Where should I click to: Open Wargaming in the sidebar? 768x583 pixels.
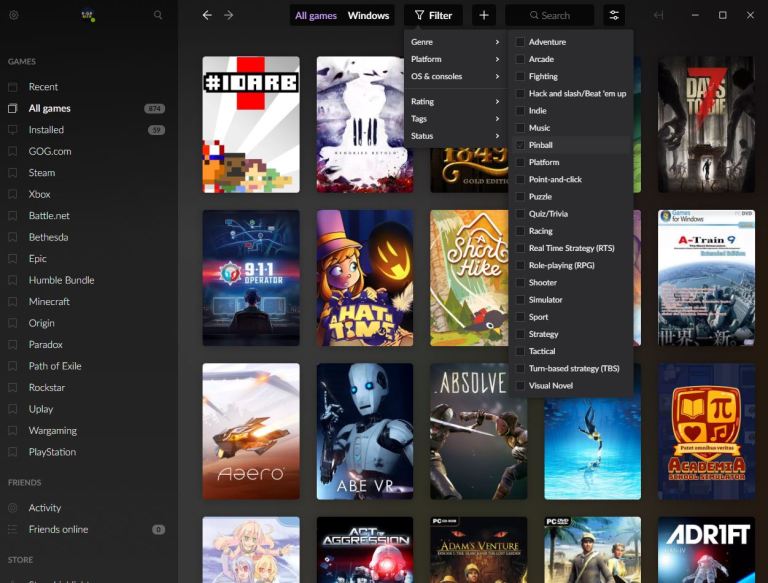(x=52, y=431)
